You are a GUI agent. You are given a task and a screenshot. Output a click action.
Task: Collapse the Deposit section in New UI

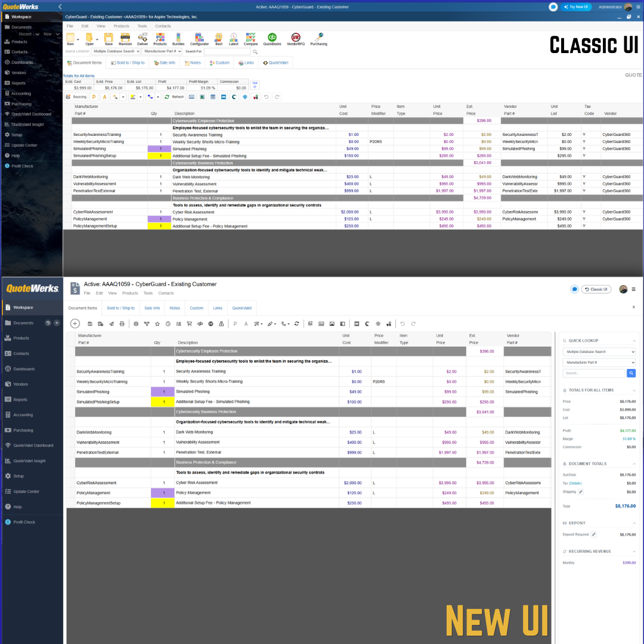click(634, 523)
